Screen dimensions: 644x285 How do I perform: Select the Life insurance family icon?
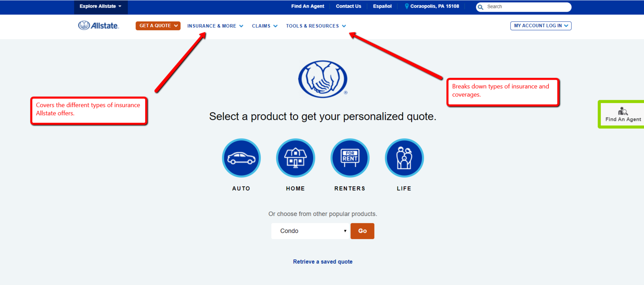point(404,158)
